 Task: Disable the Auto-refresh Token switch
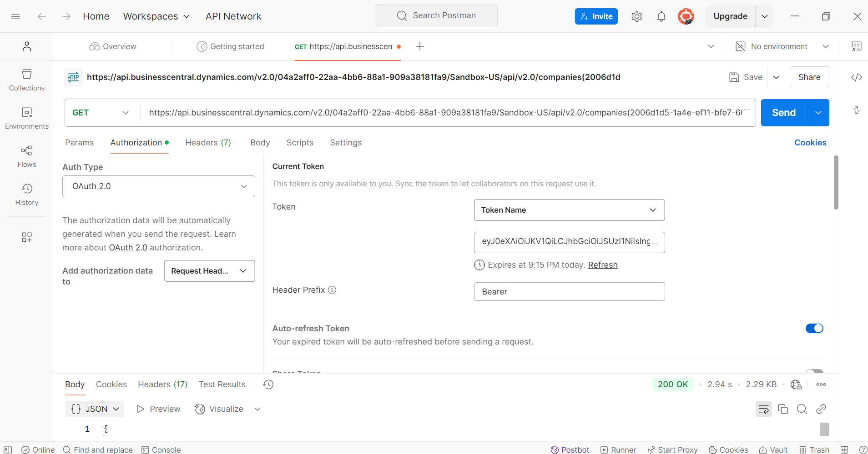click(x=814, y=328)
